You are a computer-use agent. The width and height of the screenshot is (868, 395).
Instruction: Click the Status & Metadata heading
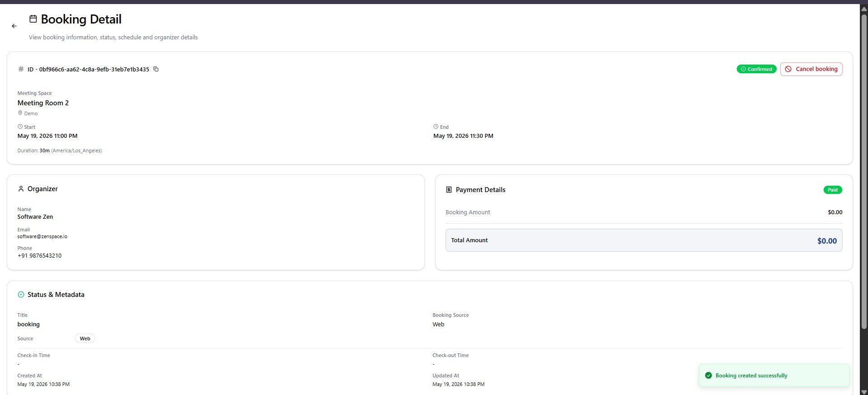(x=56, y=295)
